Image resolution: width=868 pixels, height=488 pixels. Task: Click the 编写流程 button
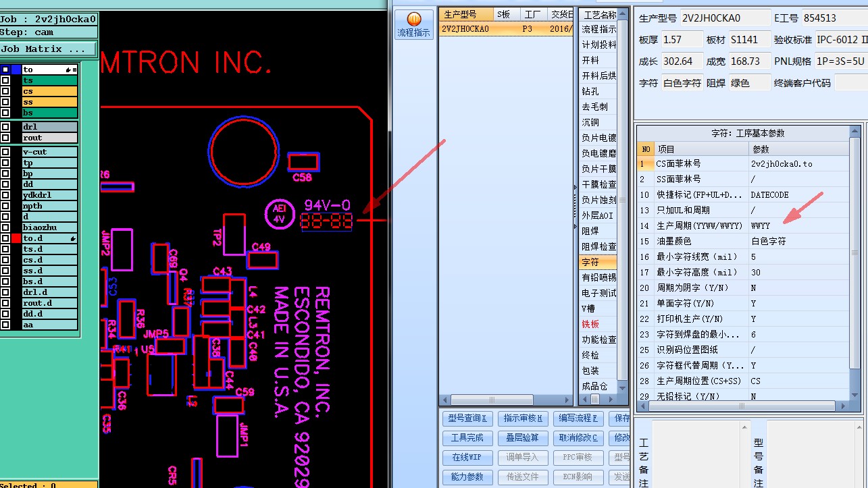[579, 418]
